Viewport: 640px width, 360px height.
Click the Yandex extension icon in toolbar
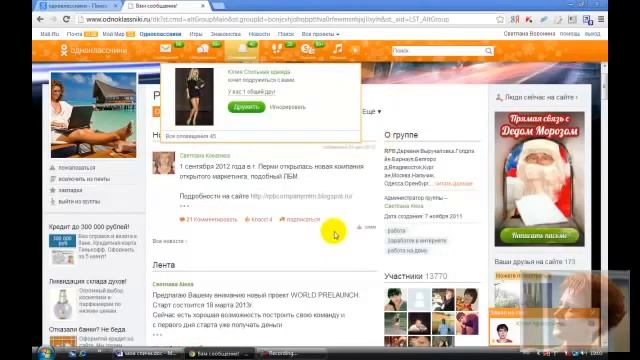tap(515, 20)
